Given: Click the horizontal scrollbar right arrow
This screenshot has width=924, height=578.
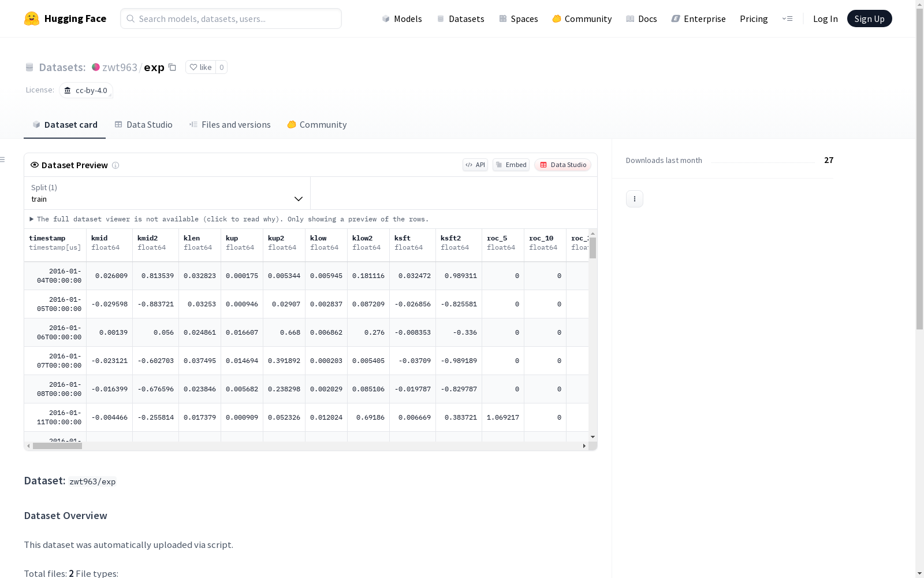Looking at the screenshot, I should (584, 446).
